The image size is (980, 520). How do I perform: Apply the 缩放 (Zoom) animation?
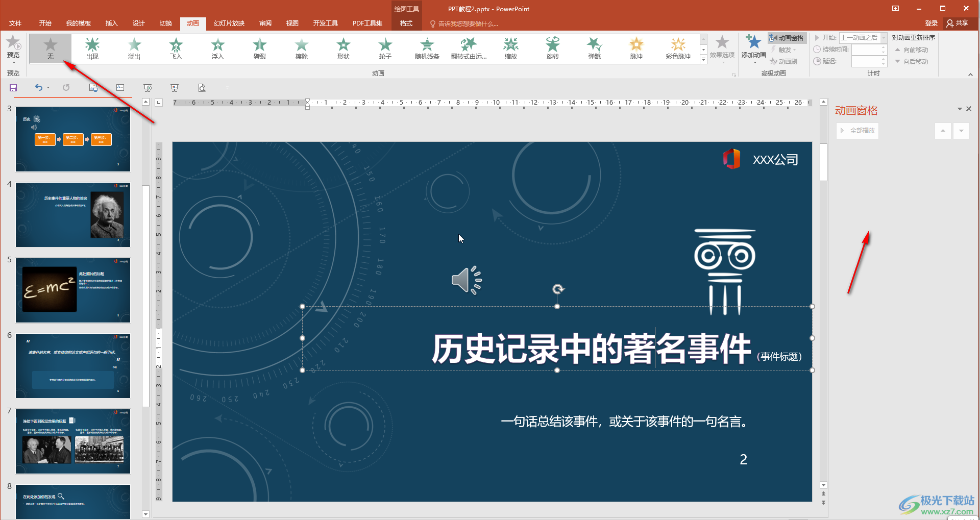(x=511, y=49)
